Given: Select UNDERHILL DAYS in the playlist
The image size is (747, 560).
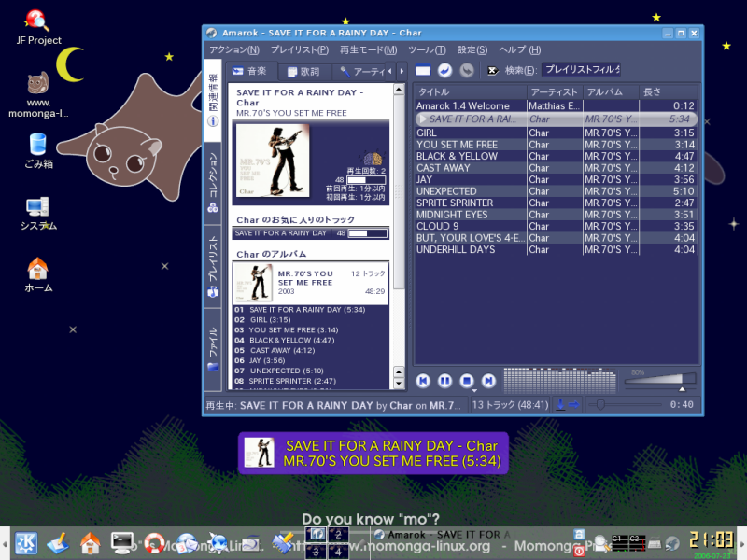Looking at the screenshot, I should click(x=556, y=249).
